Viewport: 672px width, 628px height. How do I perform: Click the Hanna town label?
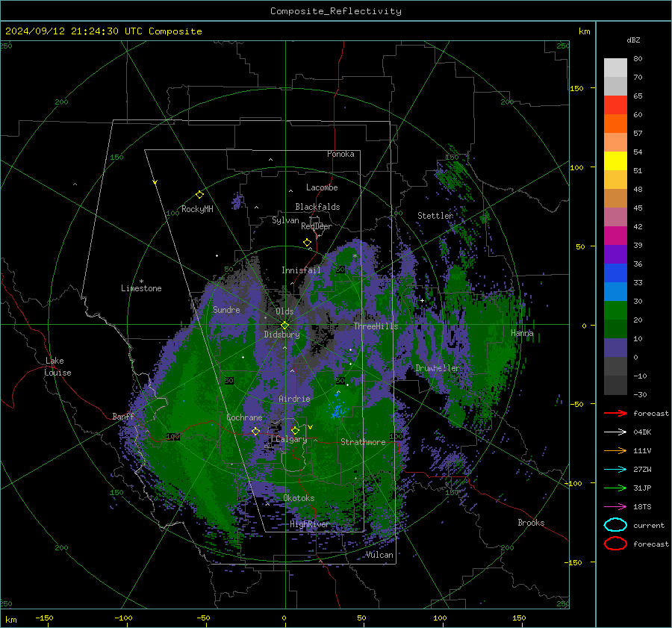pos(522,333)
